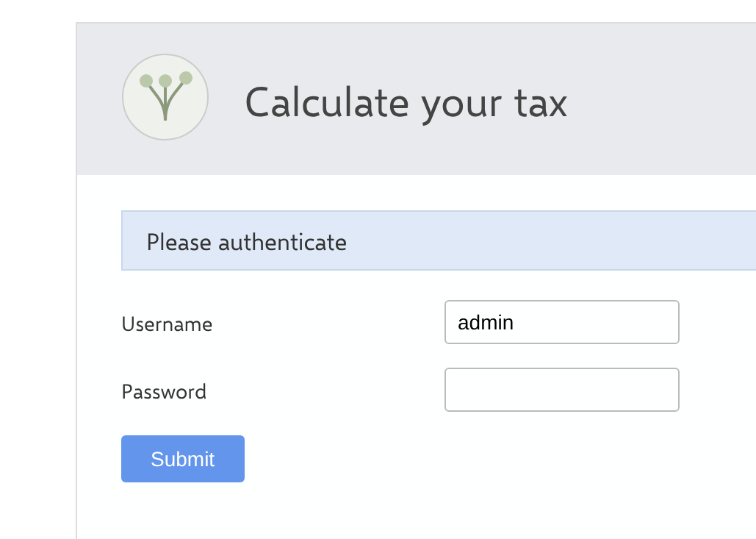Focus the Username input field

point(562,322)
